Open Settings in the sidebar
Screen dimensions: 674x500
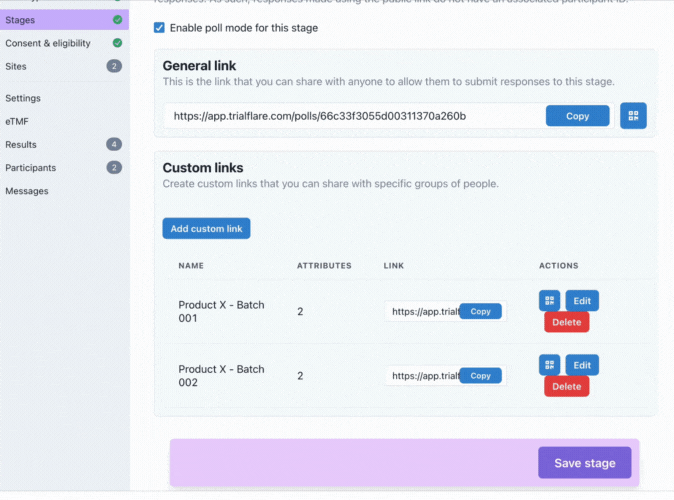coord(23,98)
